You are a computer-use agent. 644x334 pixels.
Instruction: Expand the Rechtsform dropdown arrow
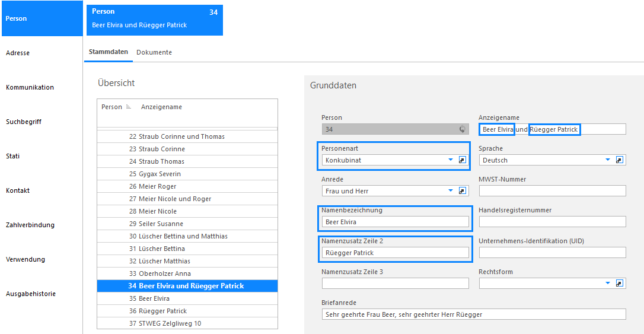click(608, 283)
